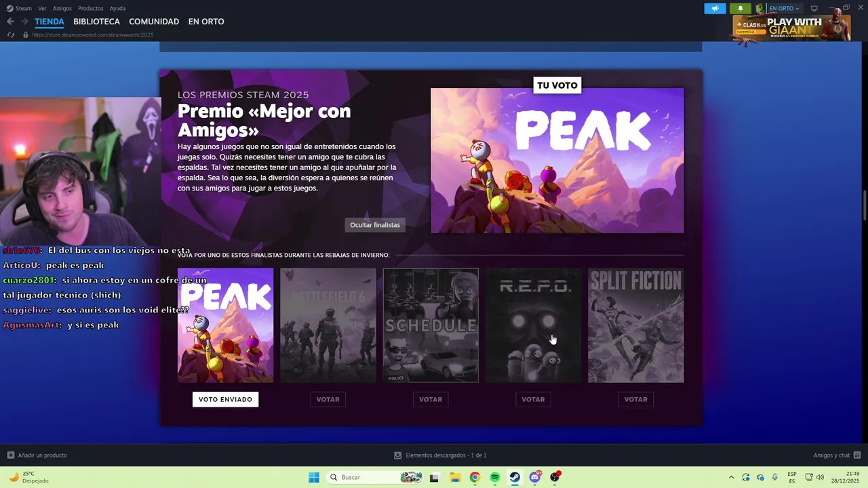This screenshot has width=868, height=488.
Task: Click the store URL address text
Action: [92, 35]
